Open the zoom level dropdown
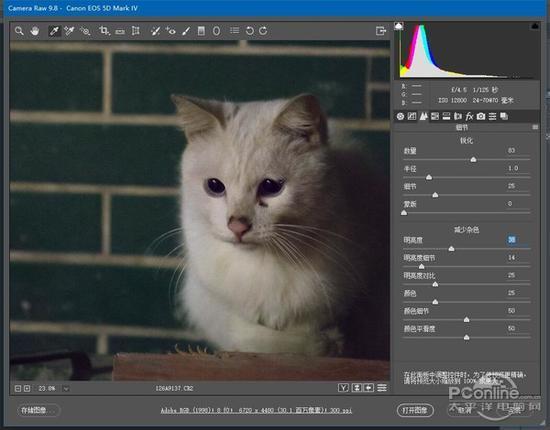This screenshot has width=550, height=430. (66, 388)
